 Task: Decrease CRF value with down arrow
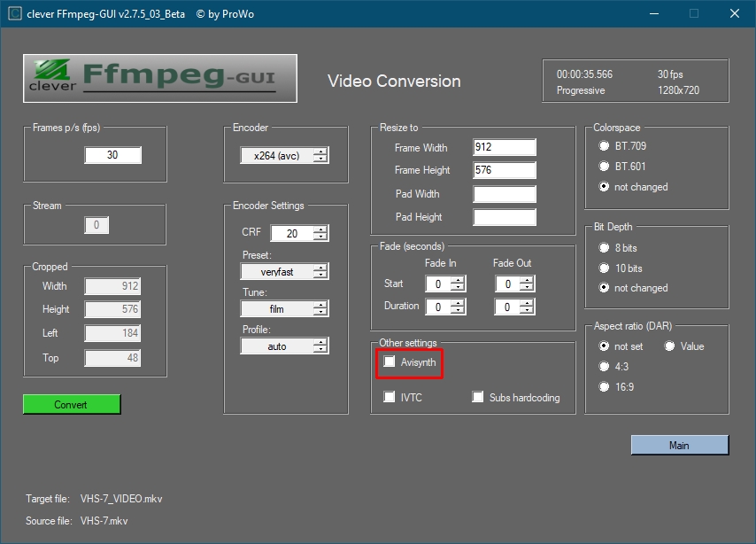[320, 237]
